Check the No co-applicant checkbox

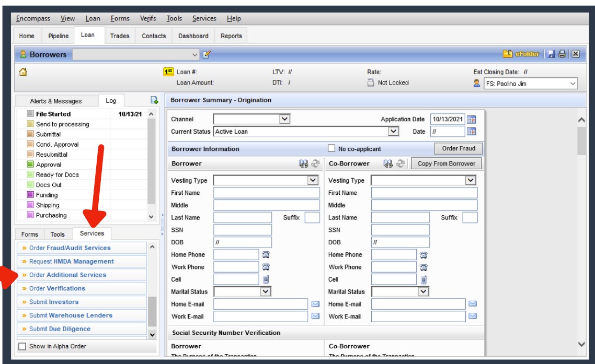[x=331, y=148]
